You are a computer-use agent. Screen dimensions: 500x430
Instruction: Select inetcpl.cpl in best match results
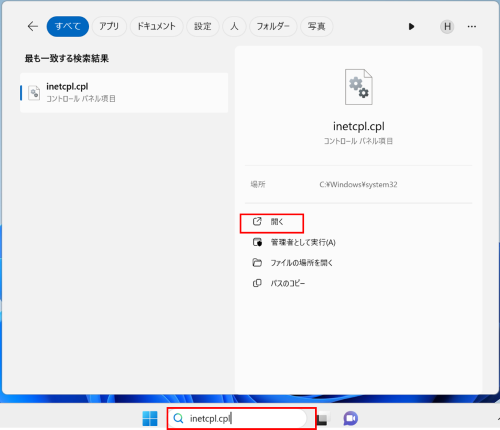(124, 93)
